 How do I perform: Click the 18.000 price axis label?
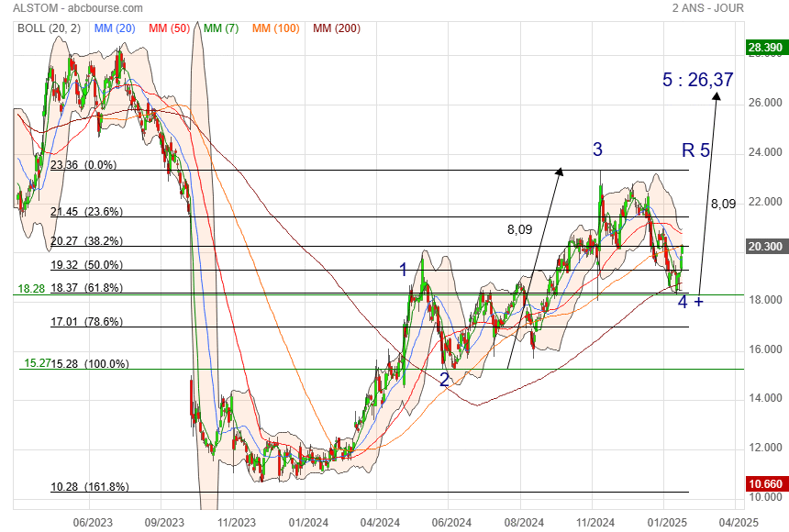pos(765,300)
